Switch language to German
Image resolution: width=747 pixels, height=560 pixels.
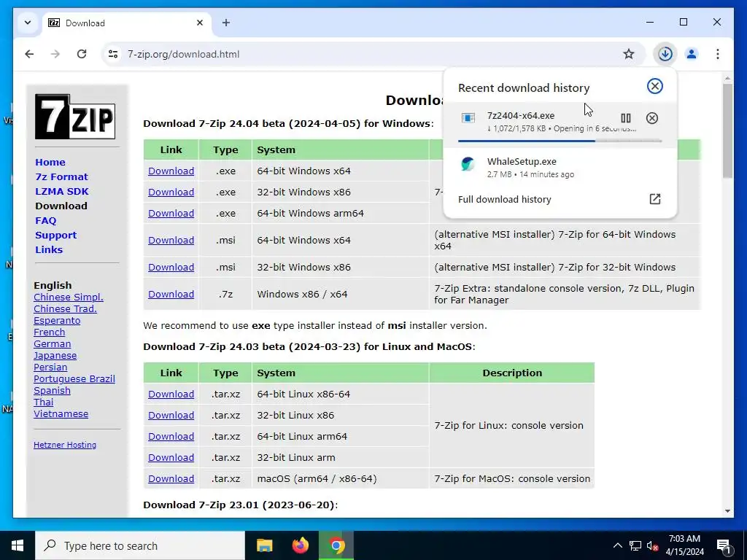pos(53,344)
